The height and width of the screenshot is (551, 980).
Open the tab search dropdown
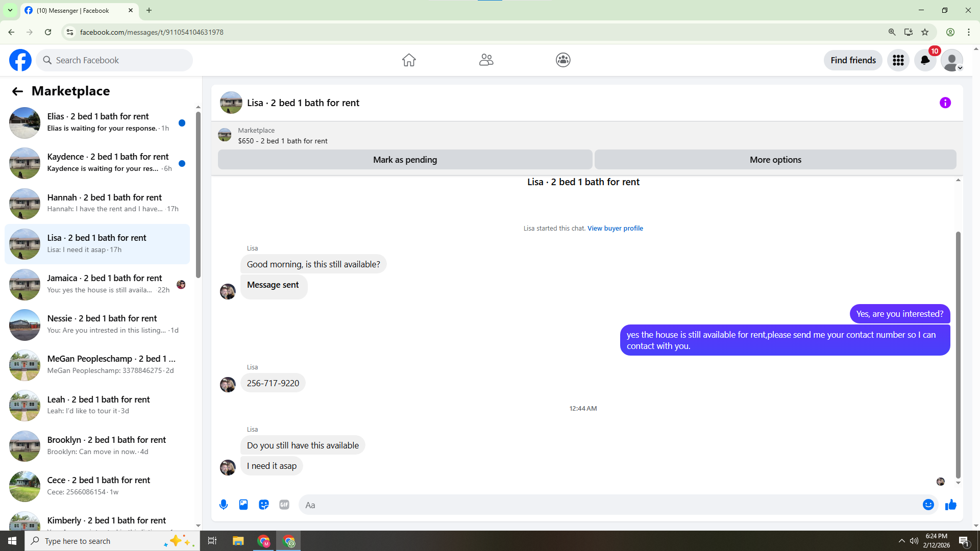click(10, 10)
